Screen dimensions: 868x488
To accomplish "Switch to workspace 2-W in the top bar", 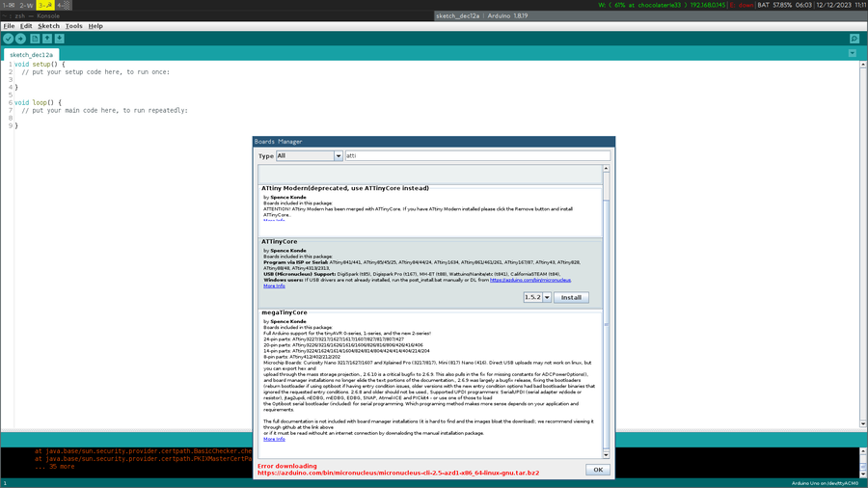I will [26, 5].
